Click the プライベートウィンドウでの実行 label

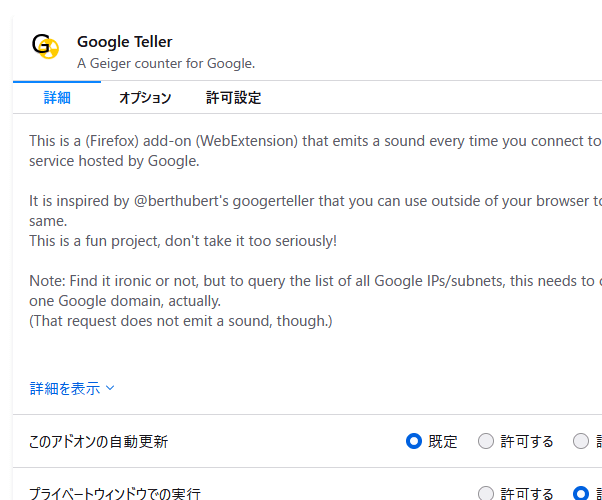[115, 493]
